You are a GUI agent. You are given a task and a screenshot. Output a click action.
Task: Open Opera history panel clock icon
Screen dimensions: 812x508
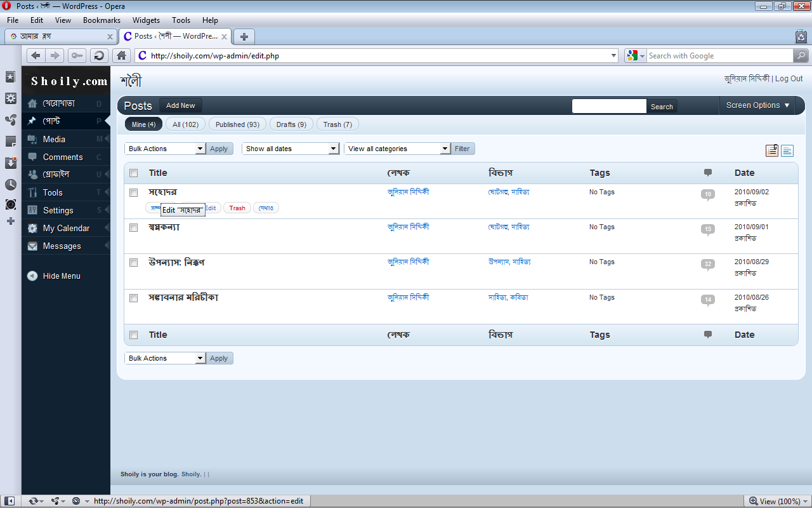(11, 185)
